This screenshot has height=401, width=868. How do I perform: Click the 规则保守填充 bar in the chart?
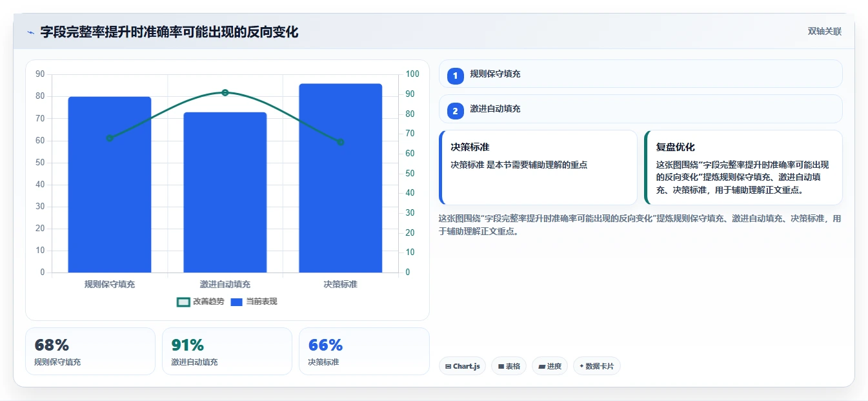click(110, 185)
